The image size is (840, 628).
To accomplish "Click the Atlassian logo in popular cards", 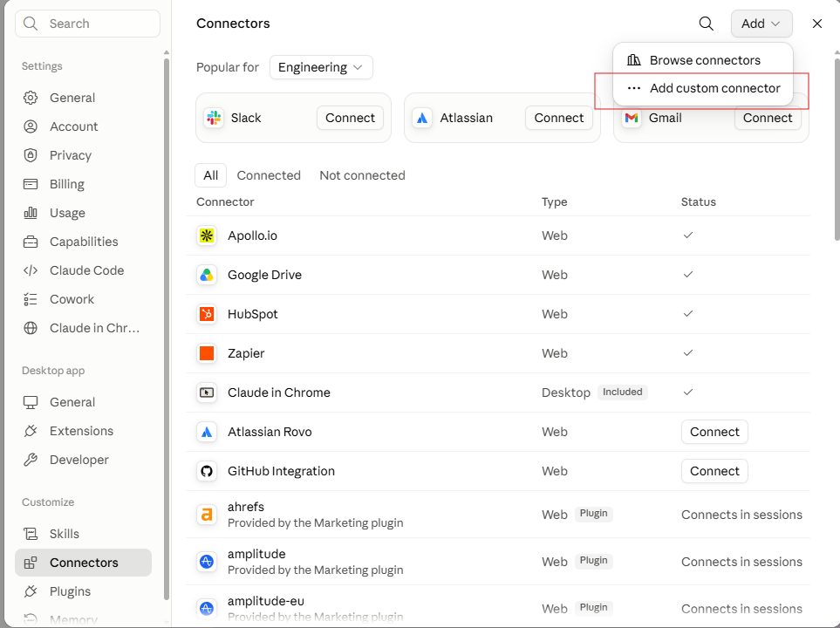I will point(422,118).
